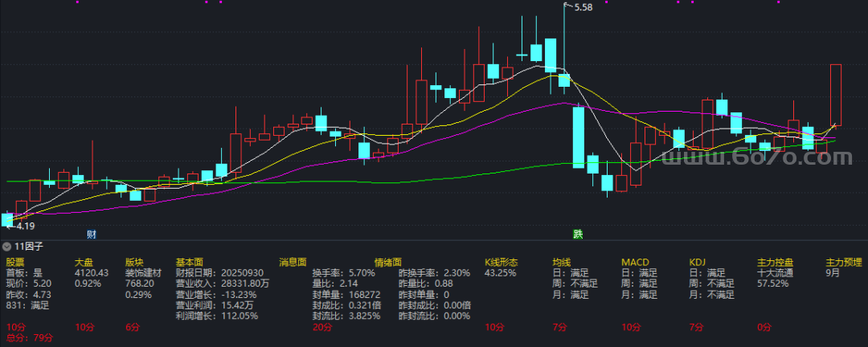Click the 情绪面 section header
Viewport: 868px width, 347px height.
(387, 262)
